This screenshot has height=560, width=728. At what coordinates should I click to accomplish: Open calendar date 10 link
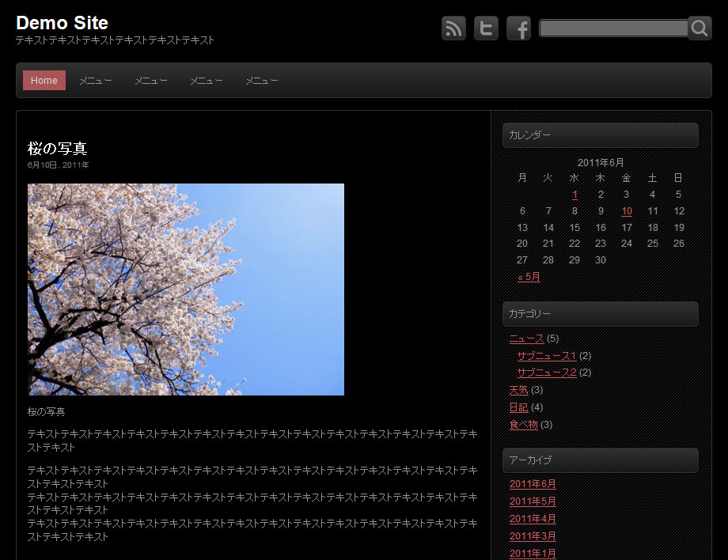(627, 211)
